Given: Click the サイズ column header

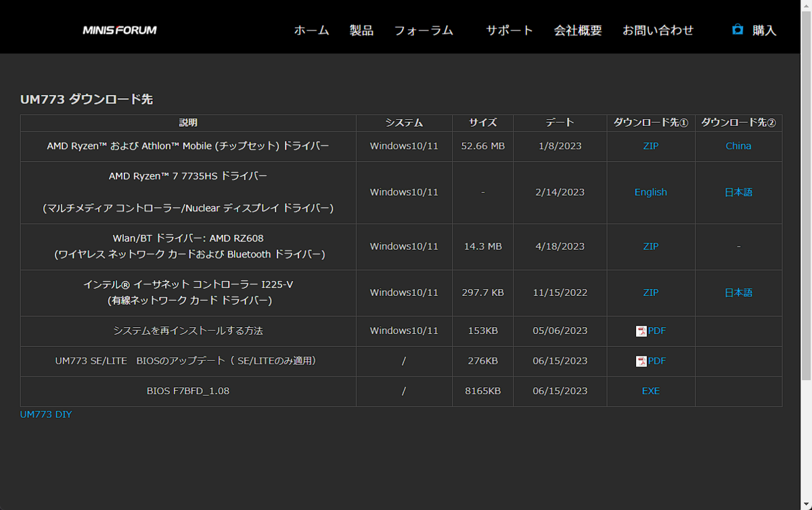Looking at the screenshot, I should point(483,123).
